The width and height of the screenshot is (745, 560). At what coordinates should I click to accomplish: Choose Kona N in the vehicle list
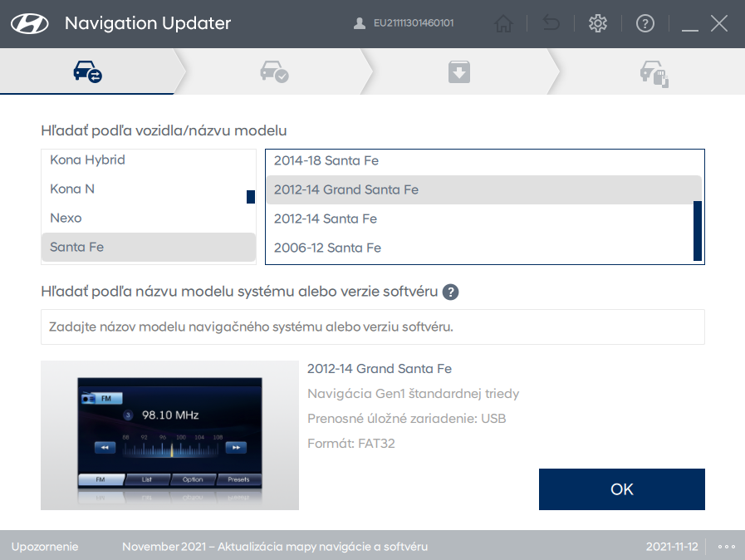(x=148, y=189)
